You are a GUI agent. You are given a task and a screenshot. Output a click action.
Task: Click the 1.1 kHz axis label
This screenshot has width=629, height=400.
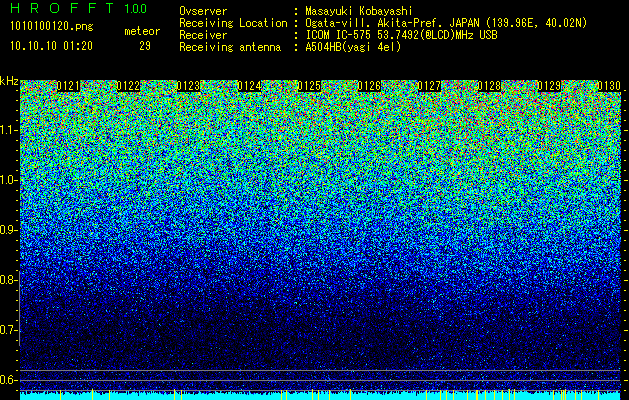pyautogui.click(x=8, y=130)
